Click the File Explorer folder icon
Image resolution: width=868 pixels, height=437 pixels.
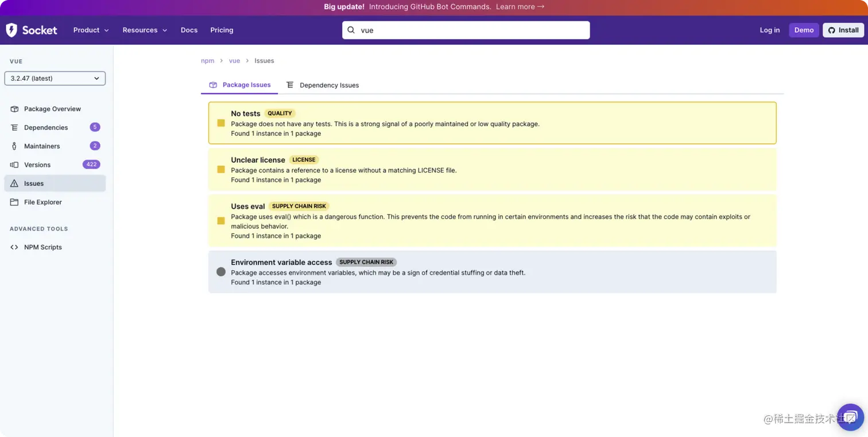click(14, 202)
